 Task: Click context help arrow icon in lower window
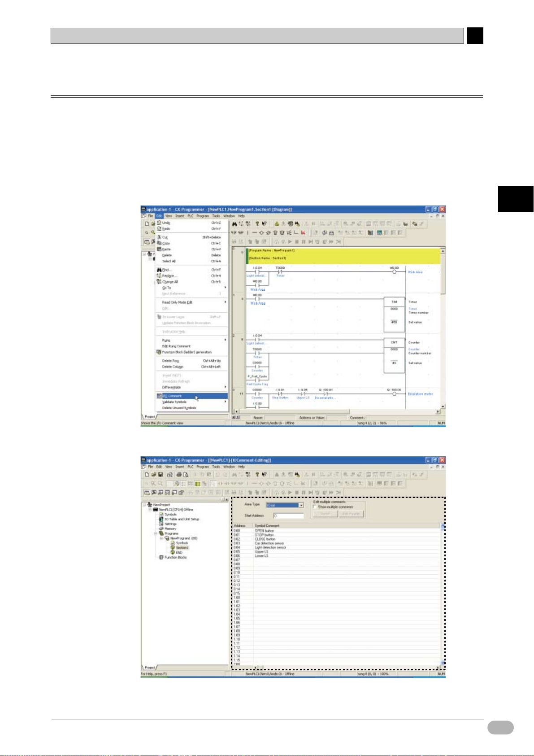pos(265,474)
